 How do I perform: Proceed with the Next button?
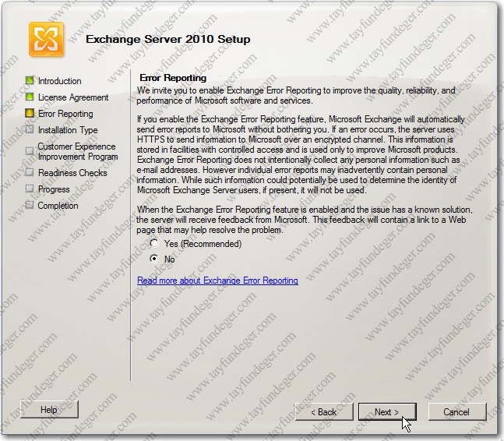[x=387, y=411]
